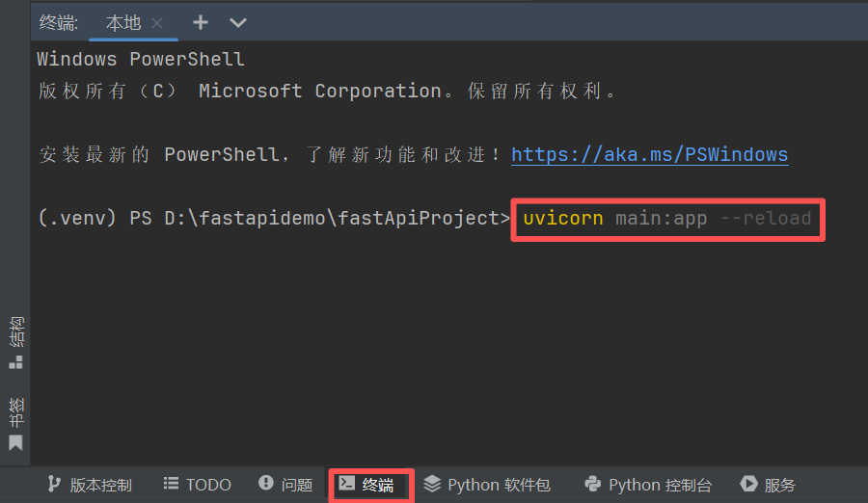
Task: Close the 本地 terminal tab
Action: tap(157, 23)
